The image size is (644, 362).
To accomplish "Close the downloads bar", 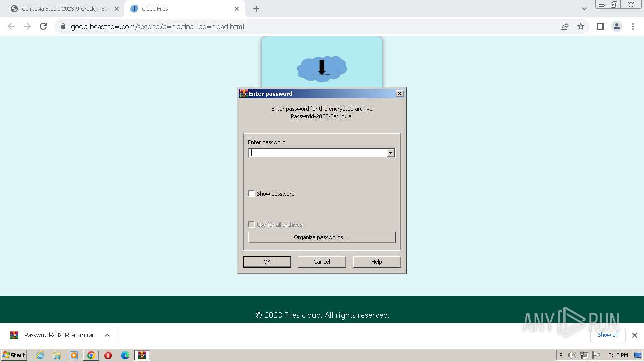I will click(x=634, y=335).
